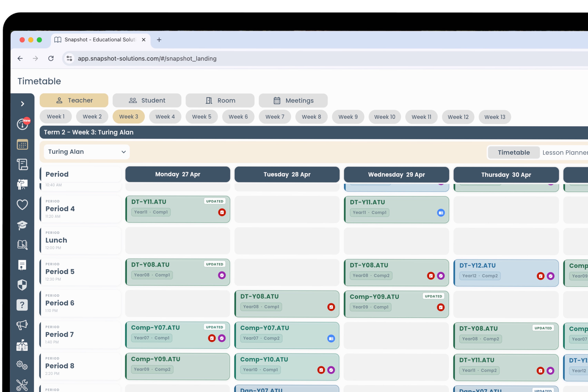
Task: Click the red icon on Comp-Y10.ATU card
Action: pos(321,370)
